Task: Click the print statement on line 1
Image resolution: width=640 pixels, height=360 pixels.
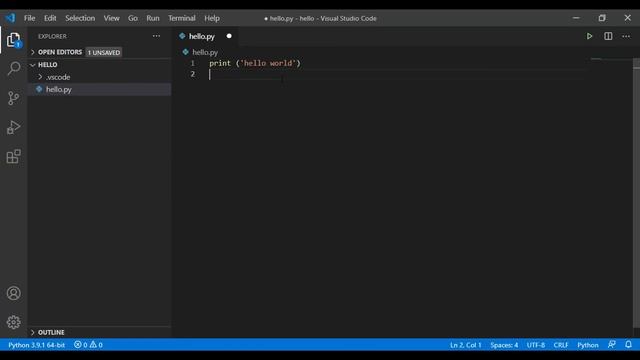Action: point(255,63)
